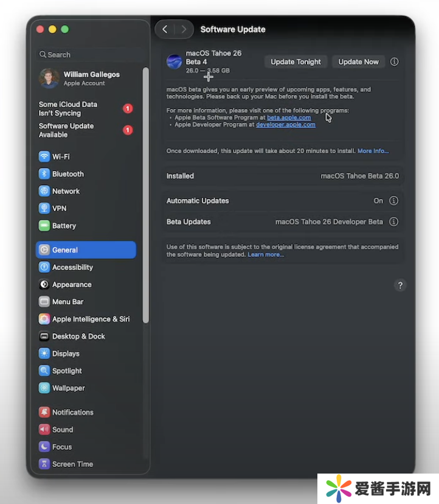Select General in the sidebar

click(x=86, y=250)
